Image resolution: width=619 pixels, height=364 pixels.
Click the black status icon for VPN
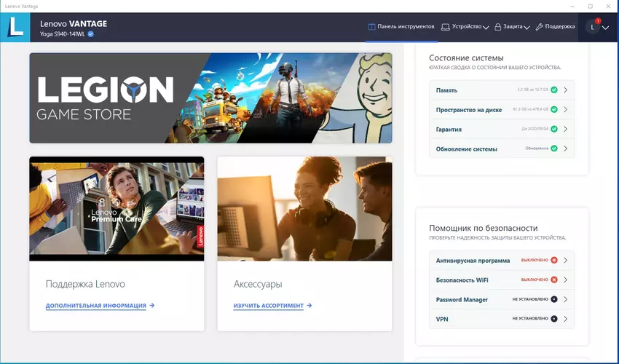tap(554, 319)
